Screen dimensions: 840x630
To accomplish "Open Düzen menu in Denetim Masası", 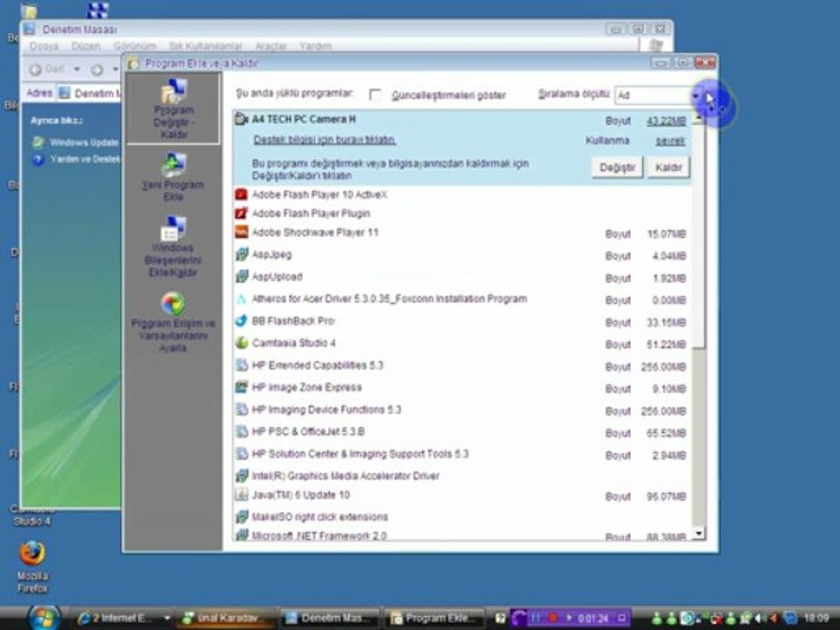I will point(86,46).
